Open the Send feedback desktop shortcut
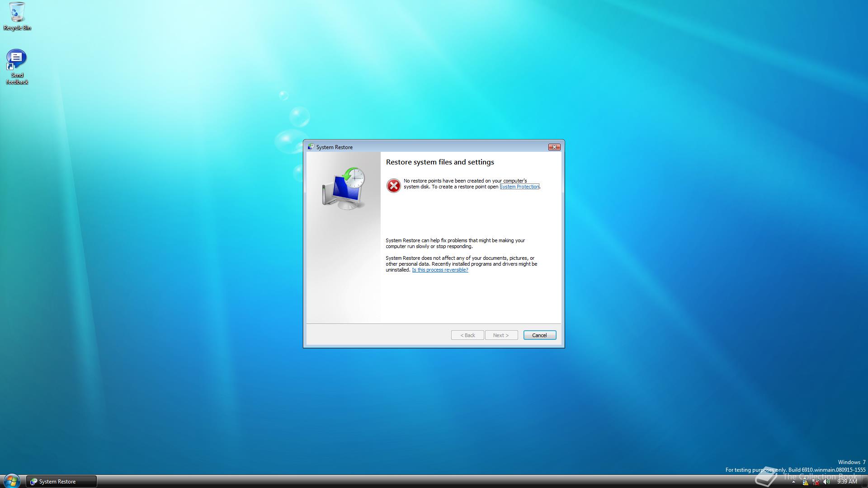This screenshot has width=868, height=488. pos(16,60)
